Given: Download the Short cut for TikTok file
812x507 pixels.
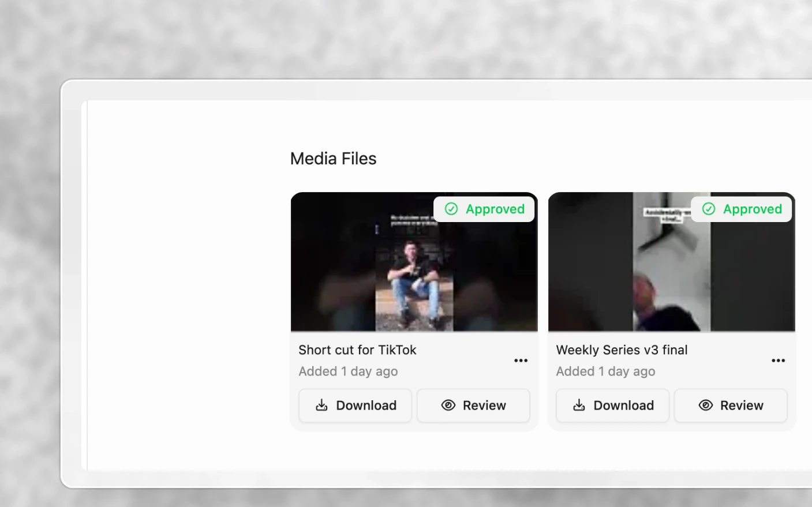Looking at the screenshot, I should 355,405.
